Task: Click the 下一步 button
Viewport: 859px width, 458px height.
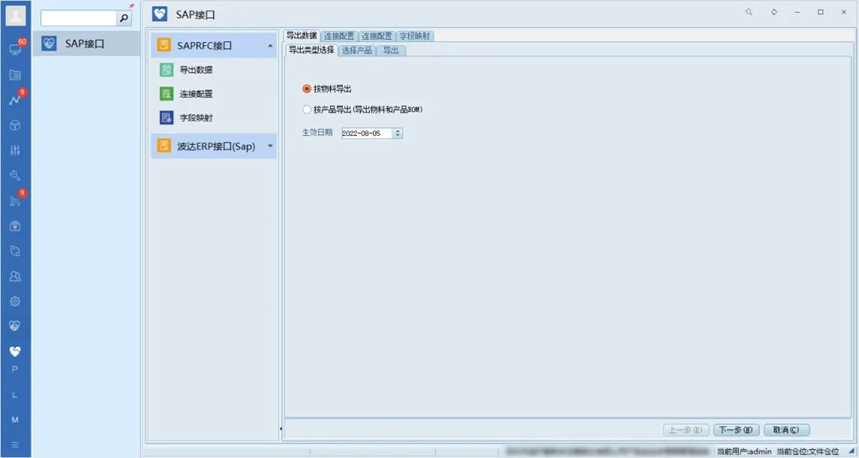Action: coord(735,430)
